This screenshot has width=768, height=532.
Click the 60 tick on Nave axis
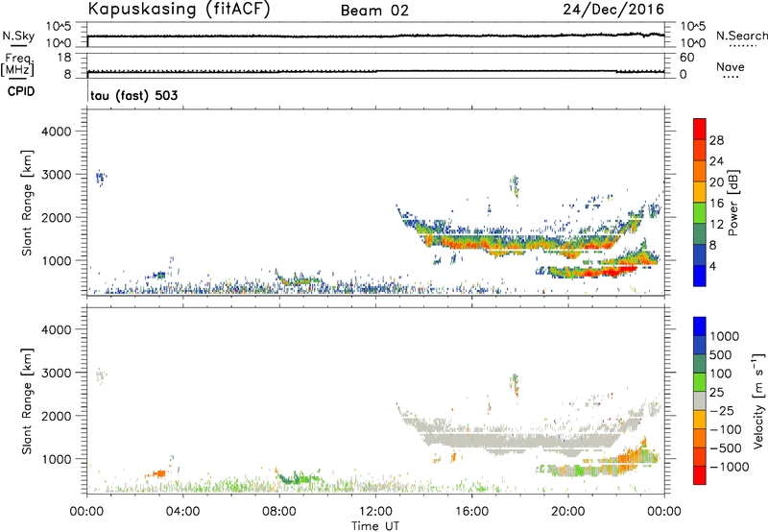[686, 58]
